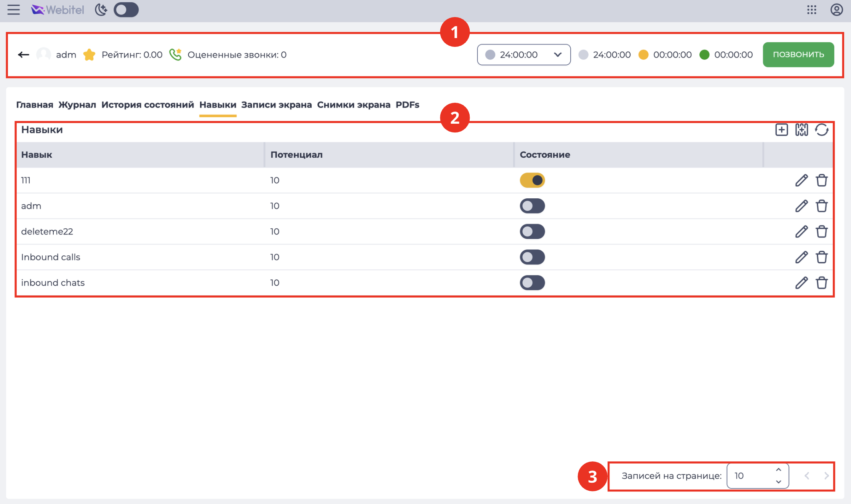Click the ПОЗВОНИТЬ call button
The height and width of the screenshot is (504, 851).
798,55
